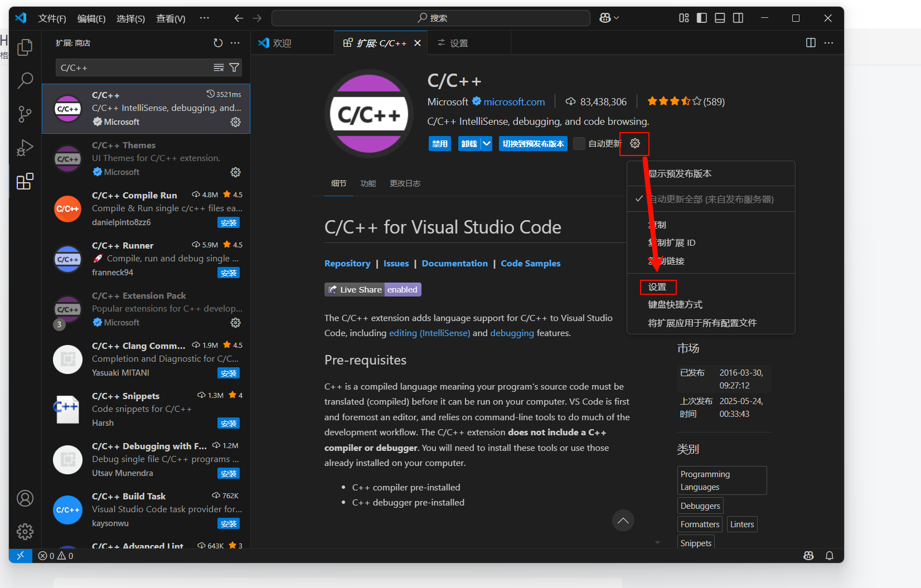Open the notifications bell in status bar
Screen dimensions: 921x588
829,555
